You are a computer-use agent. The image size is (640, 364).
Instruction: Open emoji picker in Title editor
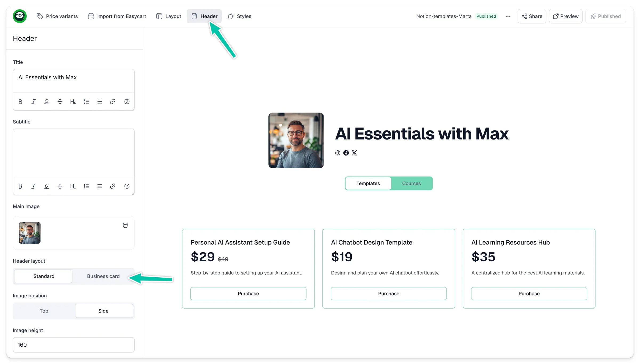tap(127, 102)
